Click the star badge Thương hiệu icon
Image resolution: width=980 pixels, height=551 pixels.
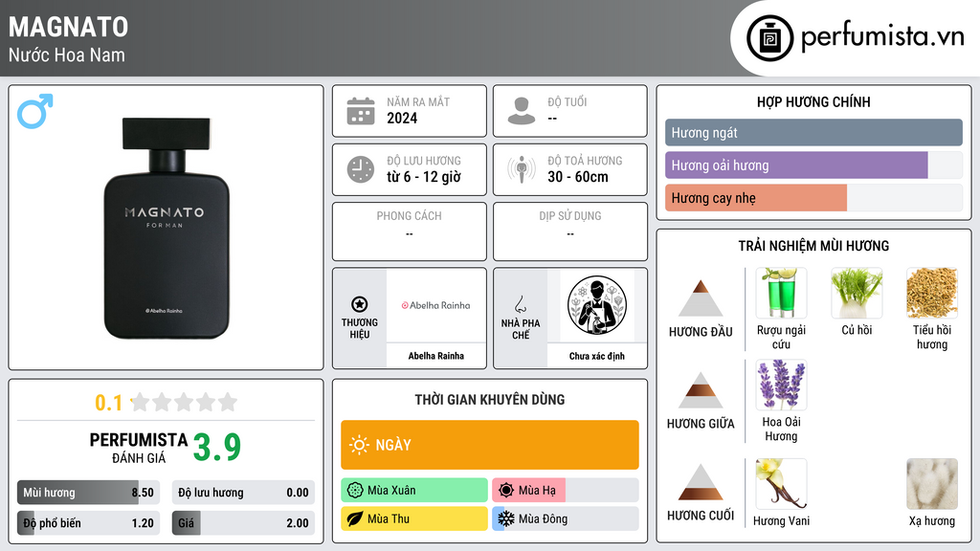[x=360, y=304]
